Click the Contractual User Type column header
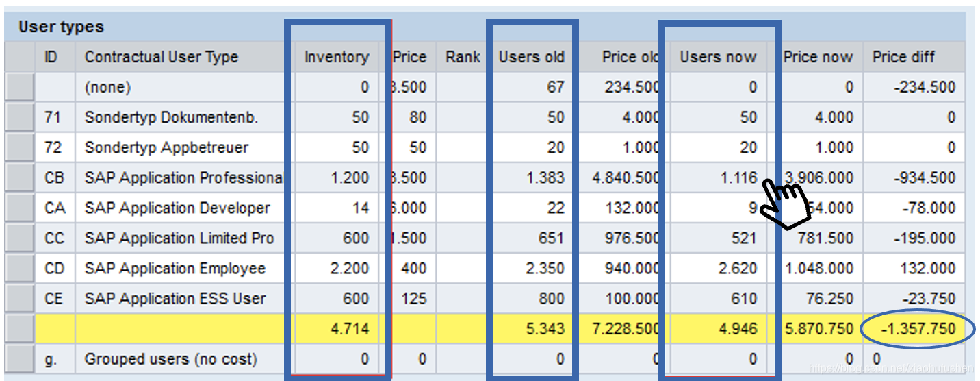The height and width of the screenshot is (381, 980). (x=180, y=57)
